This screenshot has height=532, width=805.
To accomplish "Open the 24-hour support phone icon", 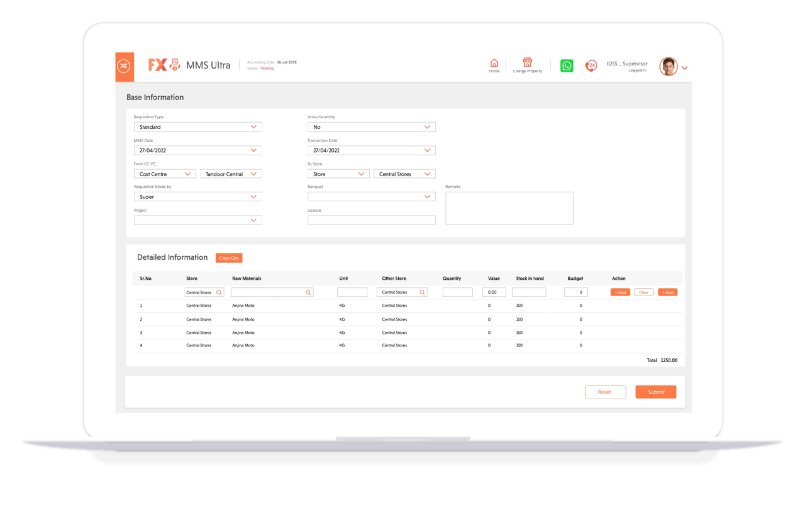I will (591, 65).
